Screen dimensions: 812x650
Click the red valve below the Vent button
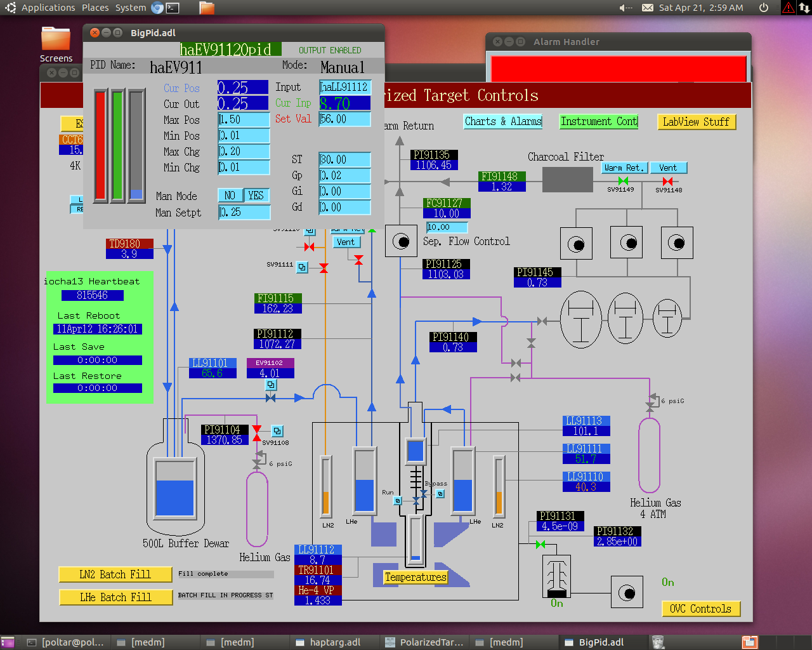358,260
